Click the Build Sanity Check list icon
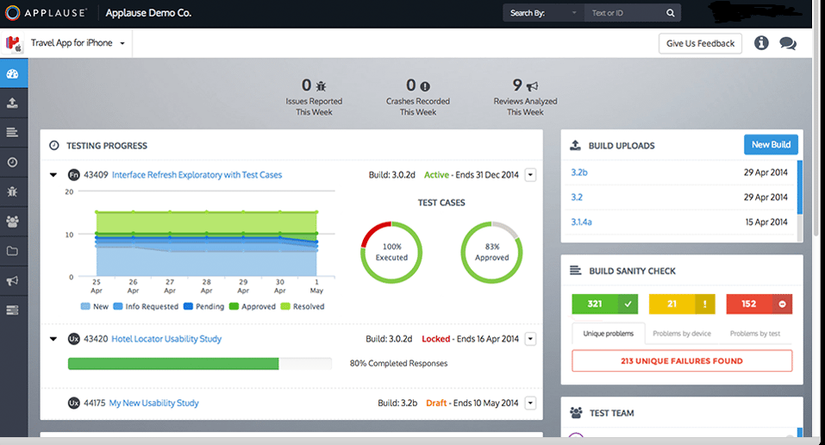 (x=576, y=270)
